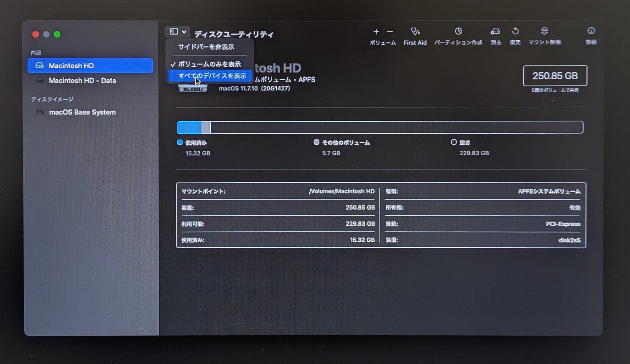
Task: Open the 情報 info icon
Action: (591, 31)
